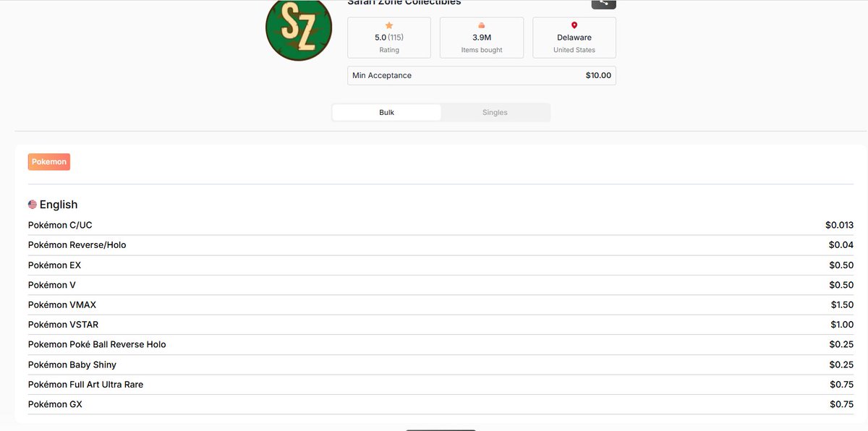Click the Delaware United States location card
Viewport: 868px width, 431px height.
tap(574, 37)
